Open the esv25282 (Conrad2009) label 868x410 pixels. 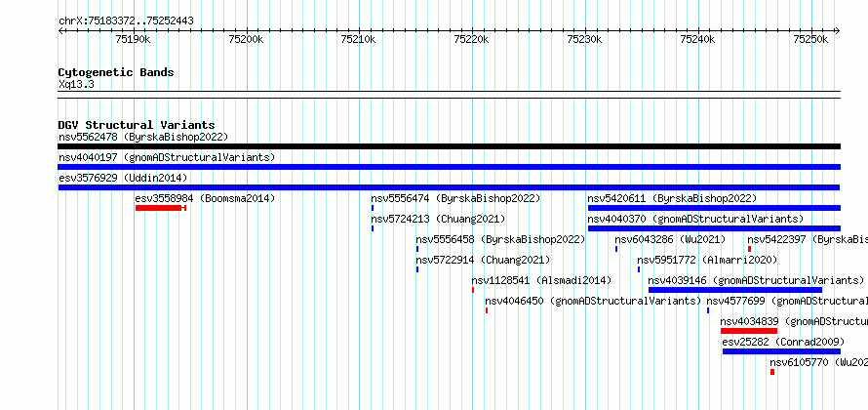click(x=783, y=342)
